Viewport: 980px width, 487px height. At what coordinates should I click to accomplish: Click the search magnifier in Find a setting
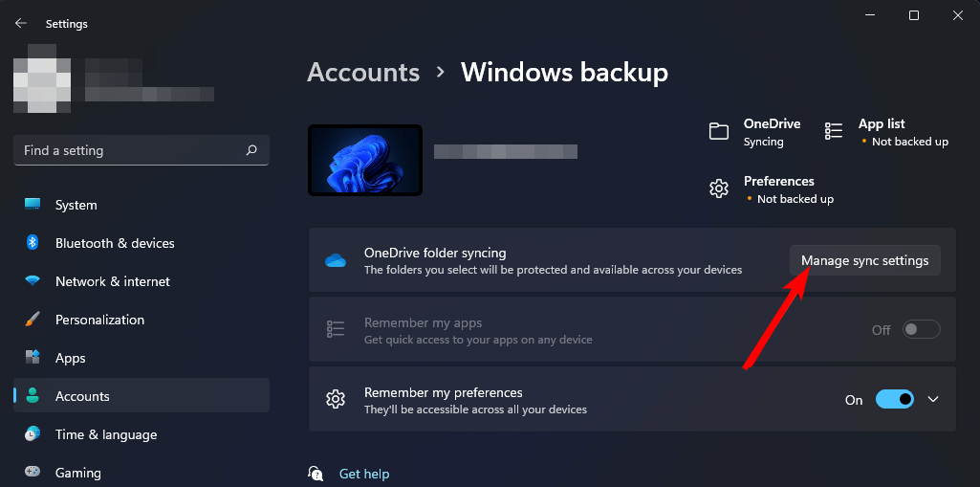pyautogui.click(x=251, y=150)
